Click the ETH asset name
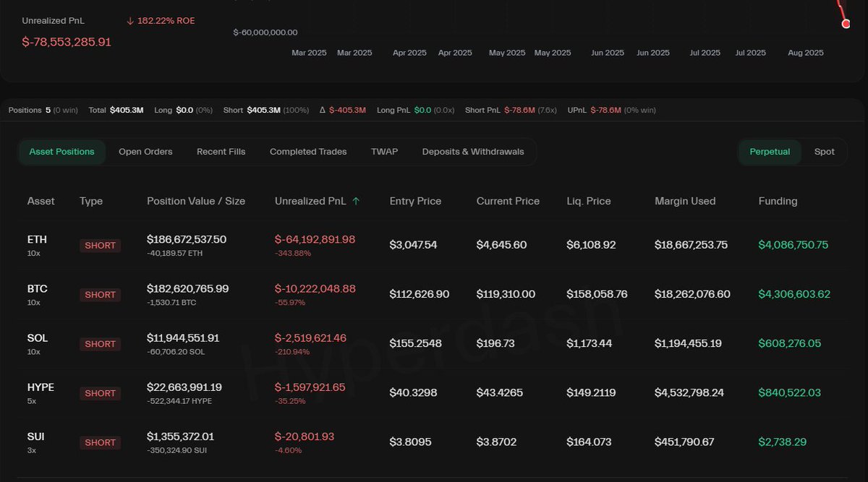868x482 pixels. click(x=37, y=239)
